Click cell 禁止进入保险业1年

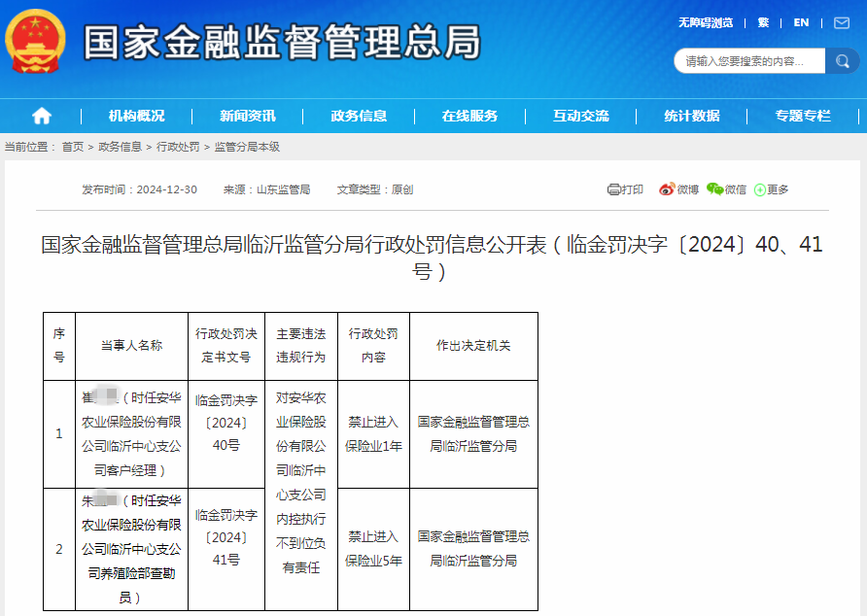[373, 434]
